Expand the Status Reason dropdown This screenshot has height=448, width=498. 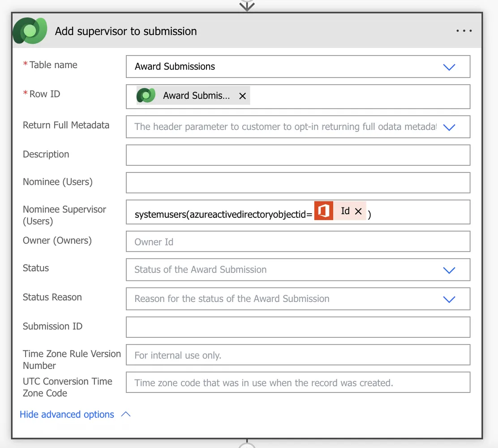[449, 299]
